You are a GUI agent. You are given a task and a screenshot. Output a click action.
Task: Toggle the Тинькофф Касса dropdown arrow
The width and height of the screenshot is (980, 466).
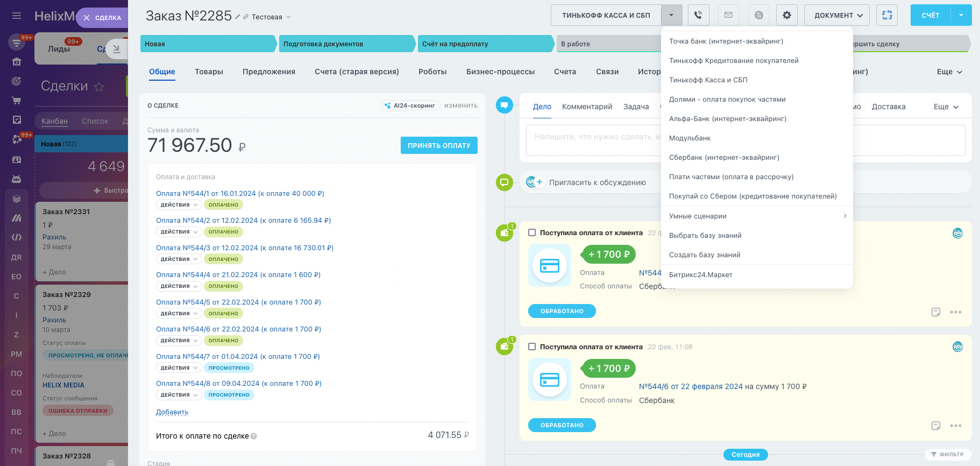pos(672,15)
